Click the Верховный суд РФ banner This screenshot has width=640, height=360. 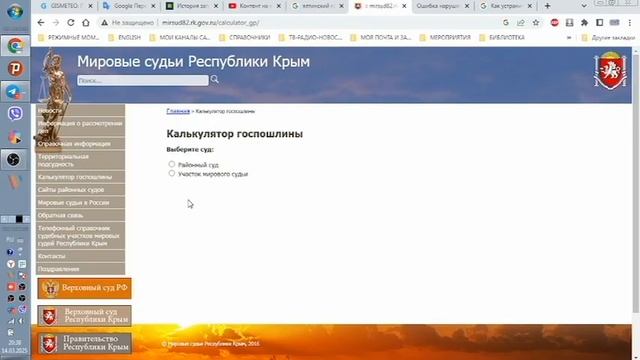(x=84, y=288)
